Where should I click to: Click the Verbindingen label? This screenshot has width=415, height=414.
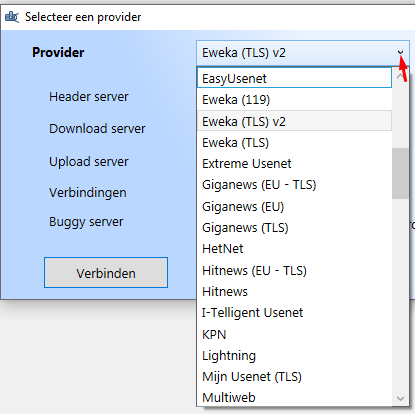pyautogui.click(x=88, y=193)
